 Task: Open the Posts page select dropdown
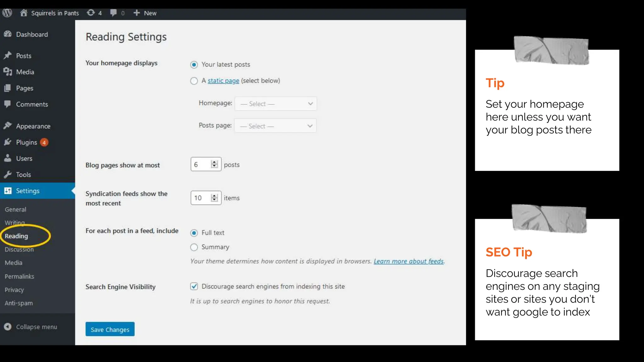coord(275,126)
